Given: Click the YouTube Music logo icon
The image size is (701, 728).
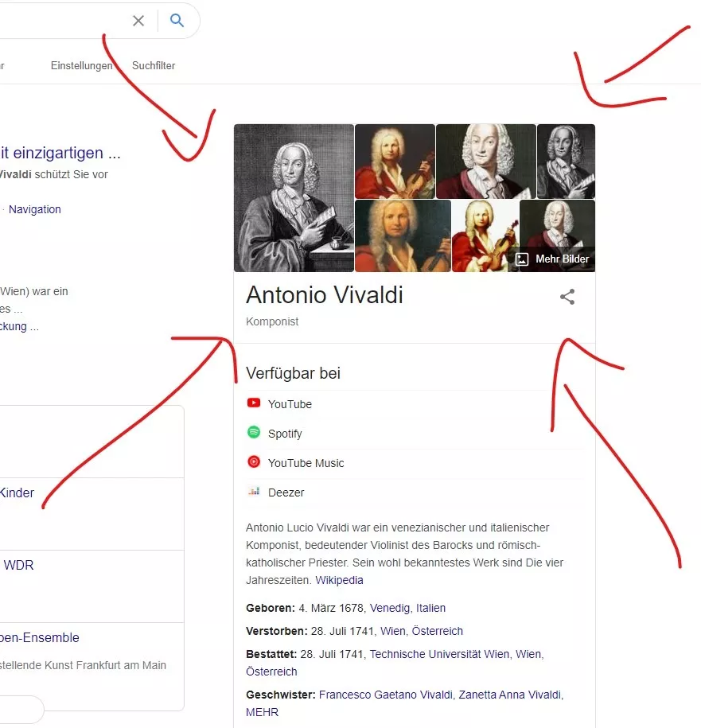Looking at the screenshot, I should [254, 462].
